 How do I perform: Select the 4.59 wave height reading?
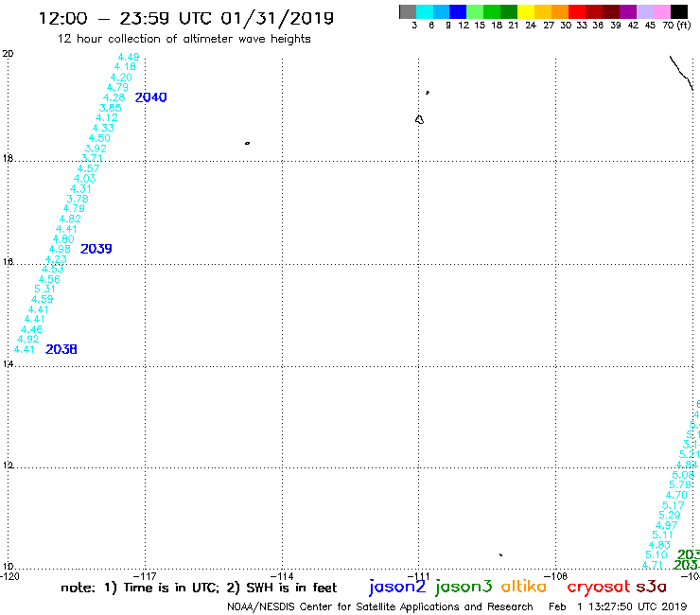pyautogui.click(x=42, y=299)
